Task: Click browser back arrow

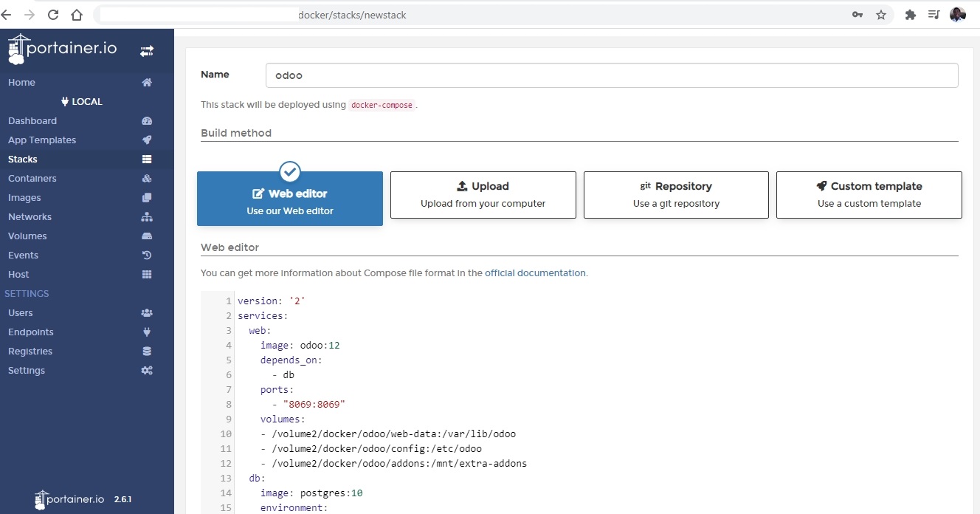Action: (x=7, y=15)
